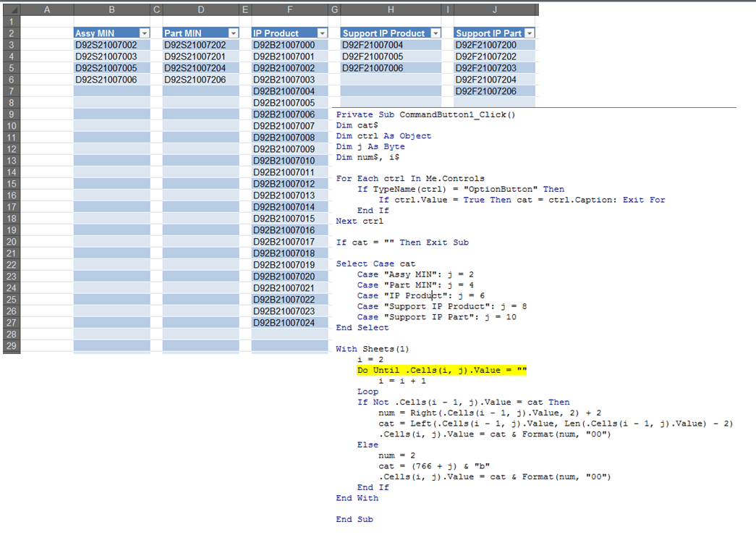Open the Support IP Product filter dropdown
Image resolution: width=756 pixels, height=535 pixels.
pos(435,33)
